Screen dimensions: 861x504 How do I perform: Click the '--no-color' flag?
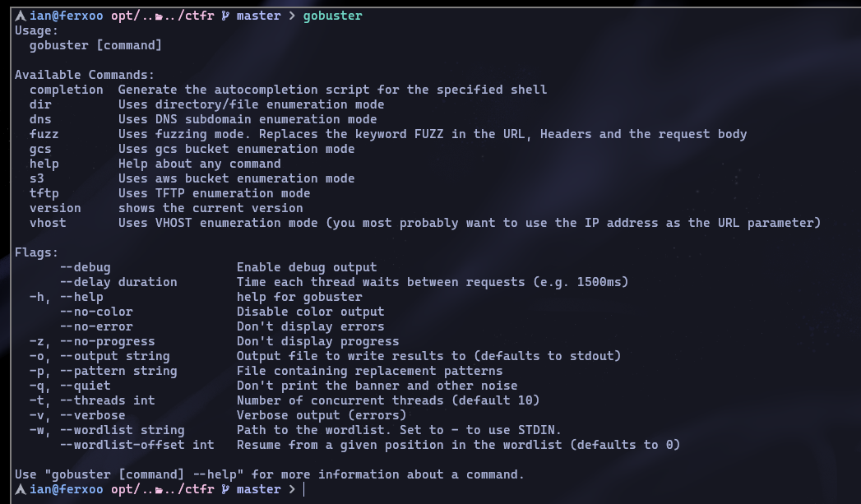click(96, 312)
